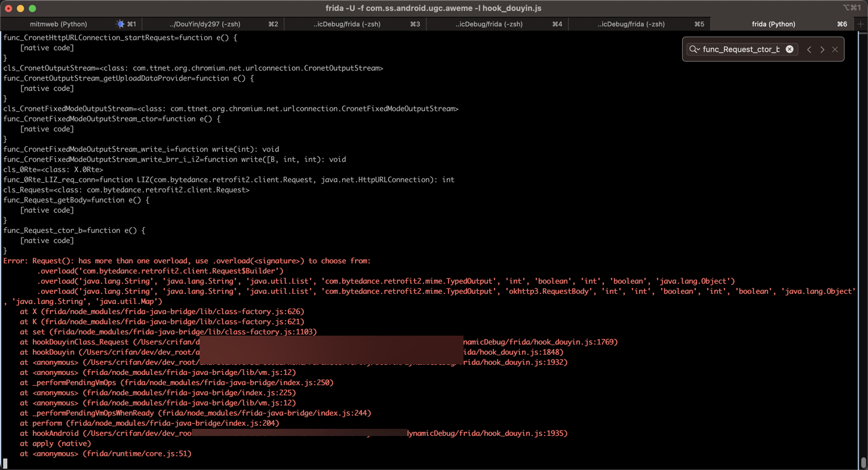Go to previous search match
Screen dimensions: 868x470
[x=809, y=50]
